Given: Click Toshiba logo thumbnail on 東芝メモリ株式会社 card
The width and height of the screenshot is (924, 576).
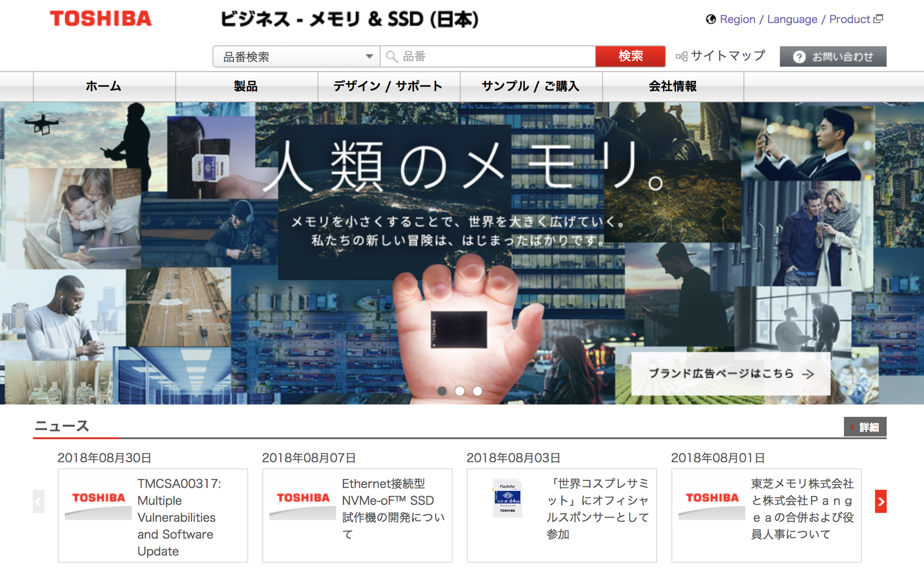Looking at the screenshot, I should [x=712, y=499].
